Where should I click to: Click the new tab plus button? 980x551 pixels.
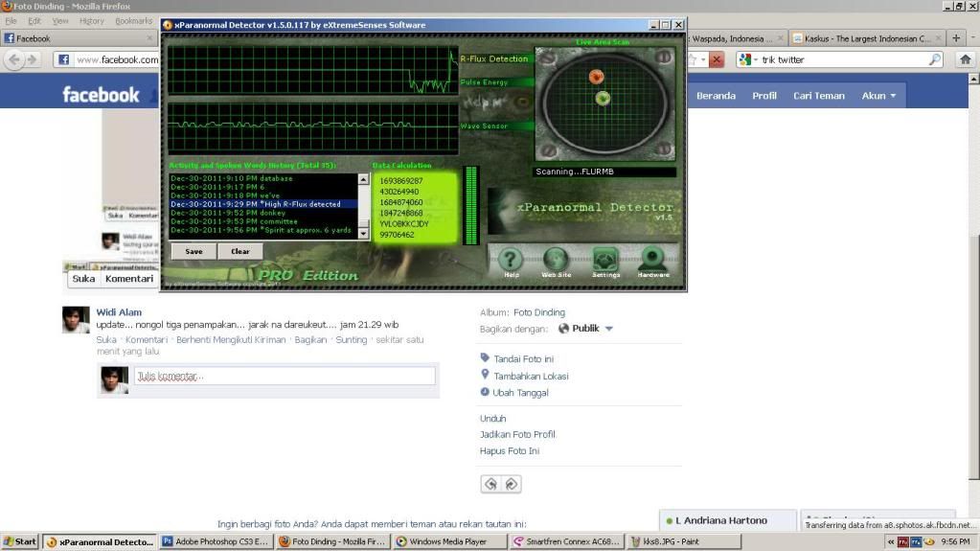tap(956, 38)
